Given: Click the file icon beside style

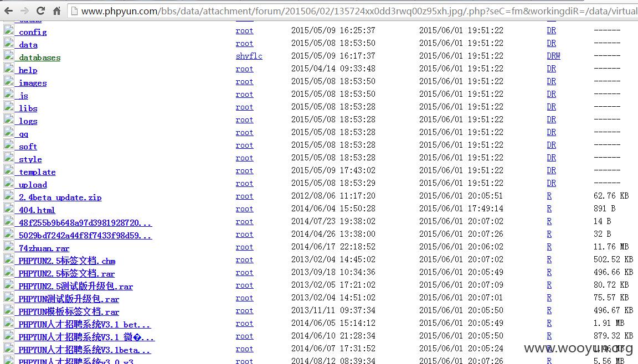Looking at the screenshot, I should (x=9, y=157).
